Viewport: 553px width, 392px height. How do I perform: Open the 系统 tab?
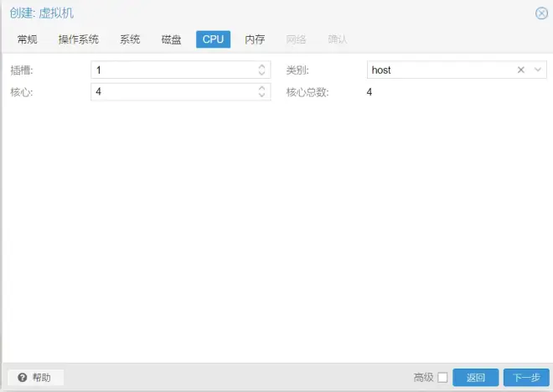coord(130,39)
